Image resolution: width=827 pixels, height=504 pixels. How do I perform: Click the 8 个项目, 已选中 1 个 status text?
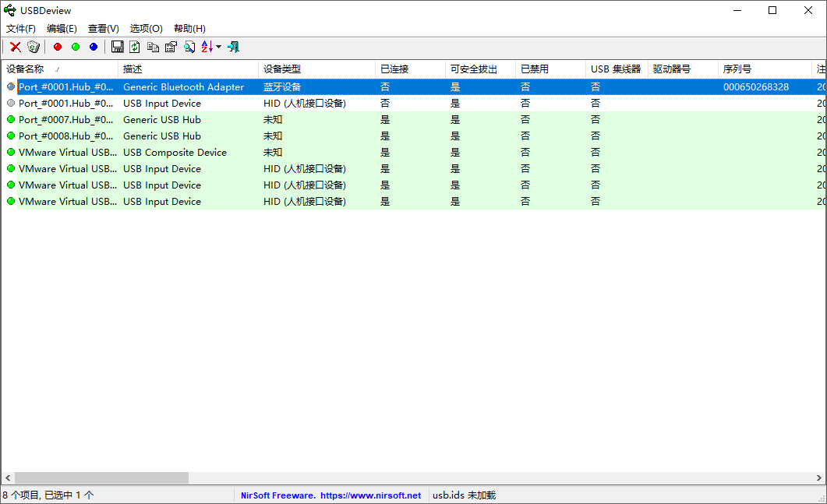click(48, 495)
